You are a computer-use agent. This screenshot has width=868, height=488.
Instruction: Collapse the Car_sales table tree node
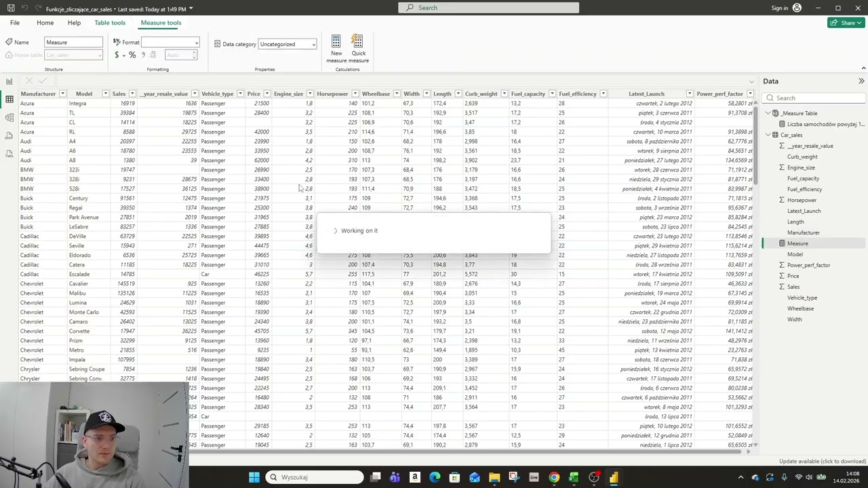(768, 135)
